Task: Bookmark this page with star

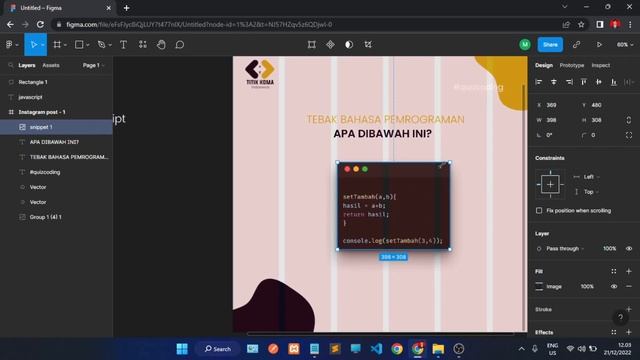Action: point(581,24)
